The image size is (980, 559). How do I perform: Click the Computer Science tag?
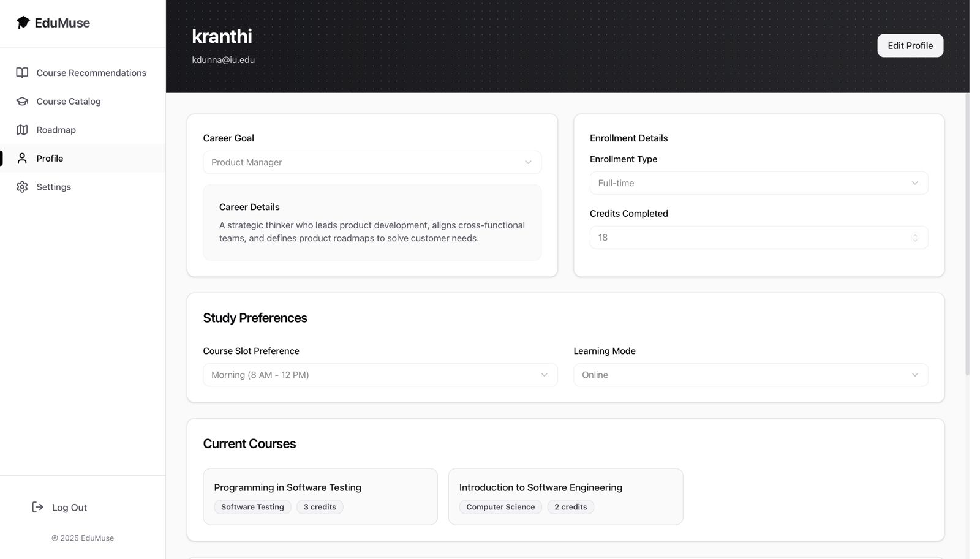500,507
